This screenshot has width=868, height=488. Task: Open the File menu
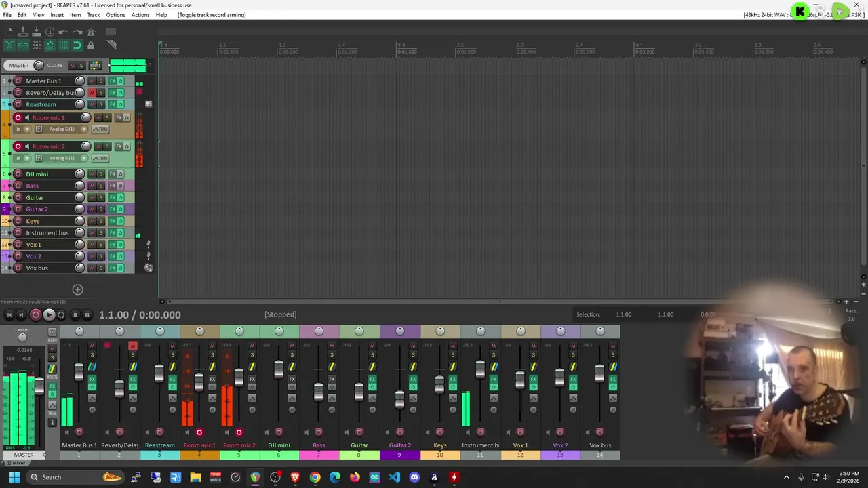(x=7, y=15)
